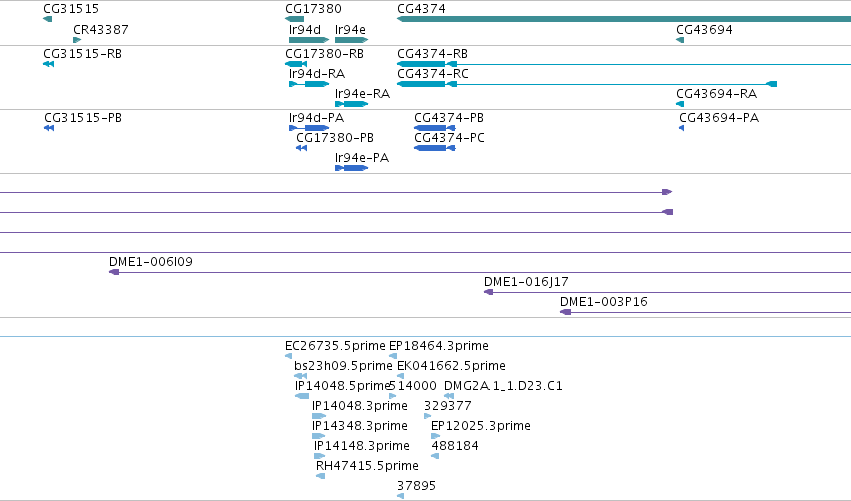Click the 514000 feature label

point(413,386)
